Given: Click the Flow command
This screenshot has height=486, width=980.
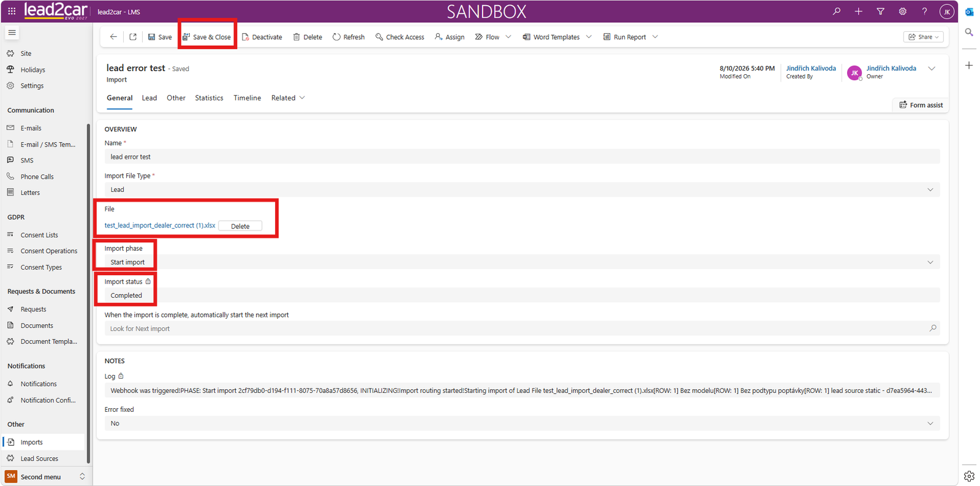Looking at the screenshot, I should pos(488,37).
